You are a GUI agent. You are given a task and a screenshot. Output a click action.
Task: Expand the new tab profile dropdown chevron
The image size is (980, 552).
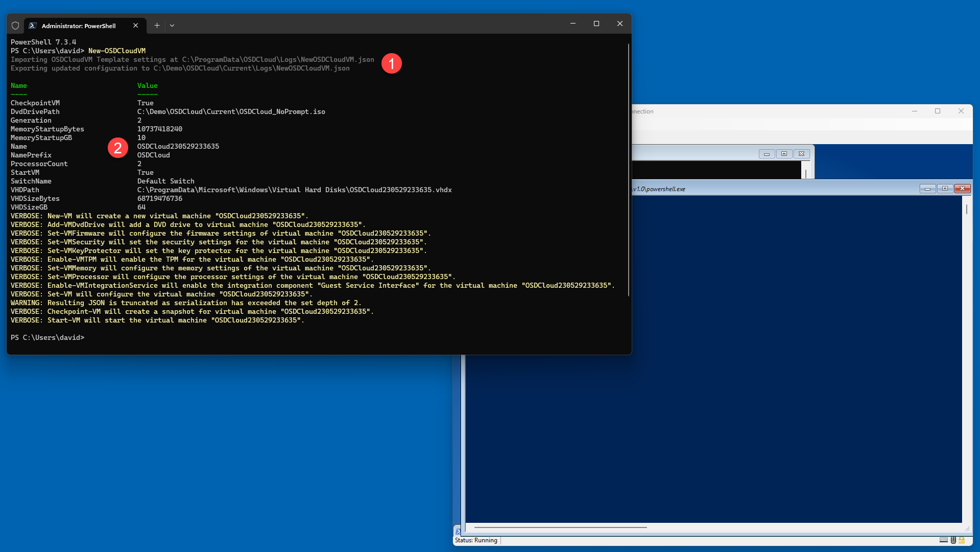pyautogui.click(x=172, y=26)
